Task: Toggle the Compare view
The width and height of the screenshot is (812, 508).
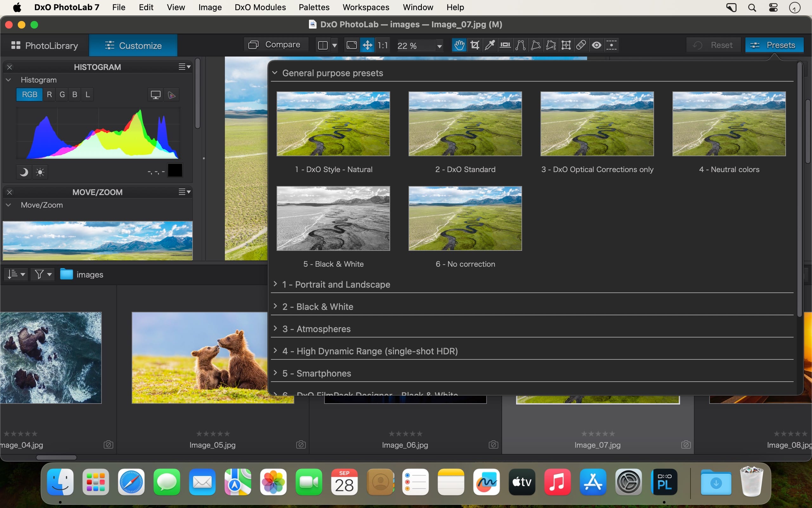Action: pos(276,45)
